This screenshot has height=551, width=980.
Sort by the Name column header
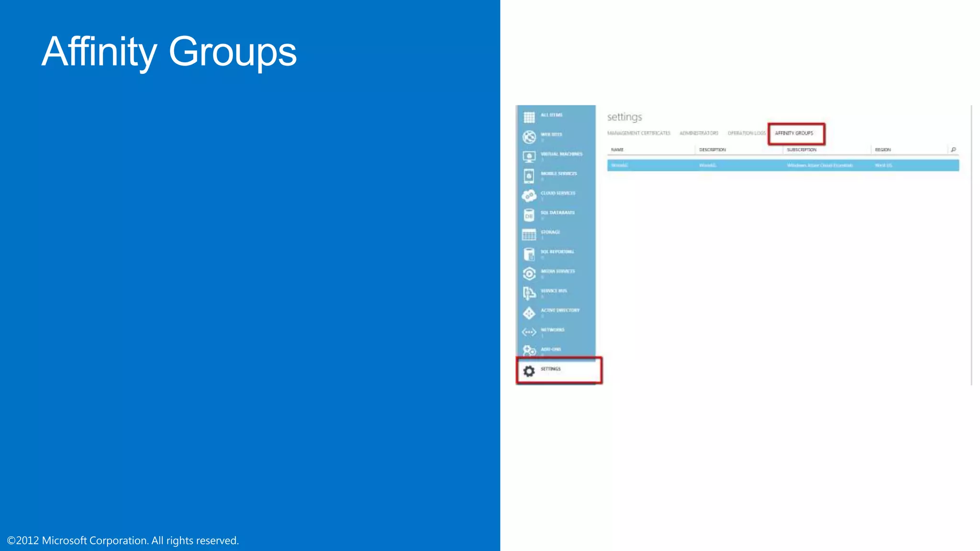point(617,150)
